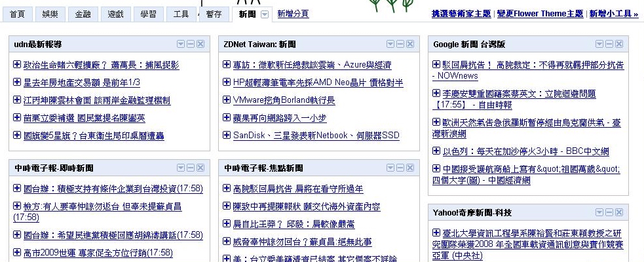Switch to the 金融 tab
The image size is (644, 262).
[x=83, y=14]
